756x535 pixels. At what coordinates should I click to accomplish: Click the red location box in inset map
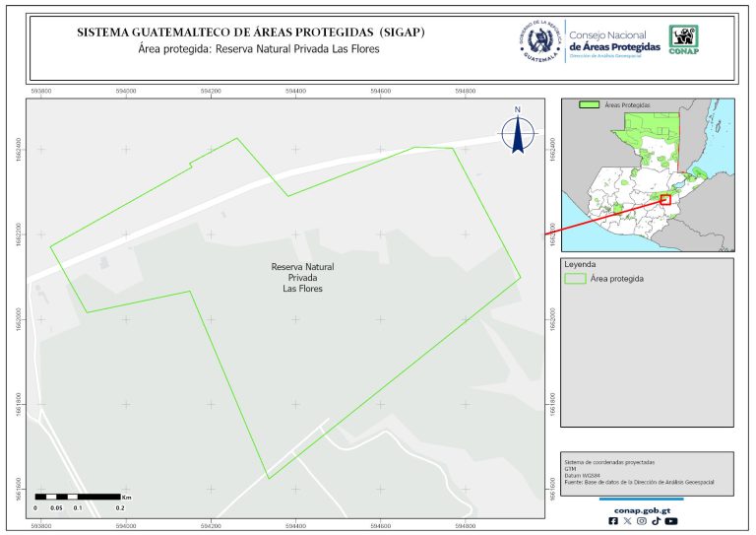[665, 199]
